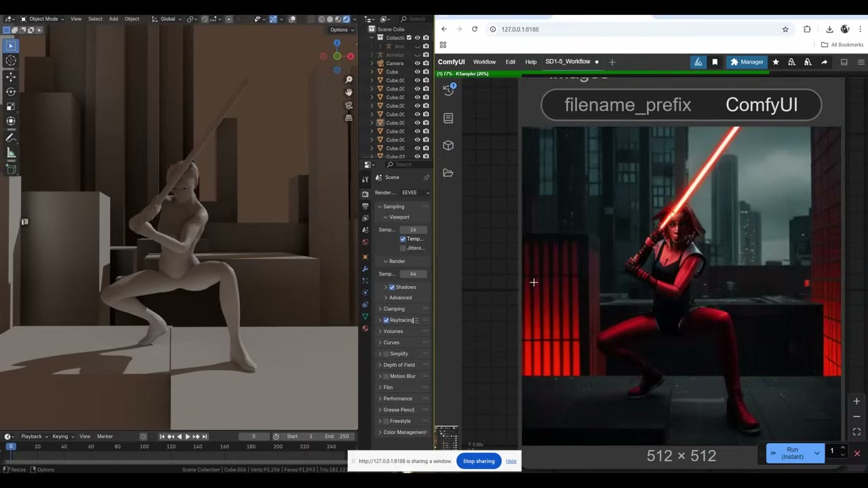Open the ComfyUI model library cube icon
The height and width of the screenshot is (488, 868).
coord(448,145)
